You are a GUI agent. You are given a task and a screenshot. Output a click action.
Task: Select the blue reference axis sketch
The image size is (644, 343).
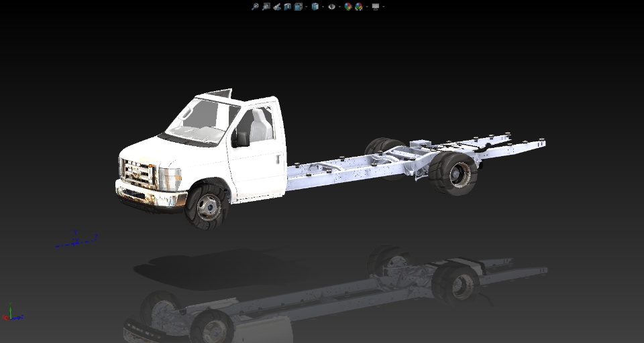click(x=76, y=240)
